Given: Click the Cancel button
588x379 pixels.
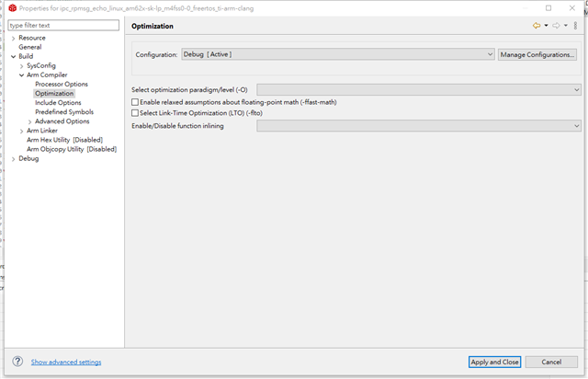Looking at the screenshot, I should pyautogui.click(x=551, y=362).
